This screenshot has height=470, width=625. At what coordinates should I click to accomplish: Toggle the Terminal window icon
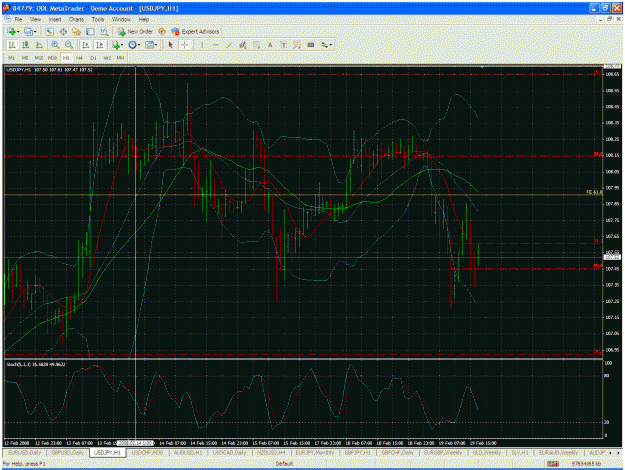90,31
